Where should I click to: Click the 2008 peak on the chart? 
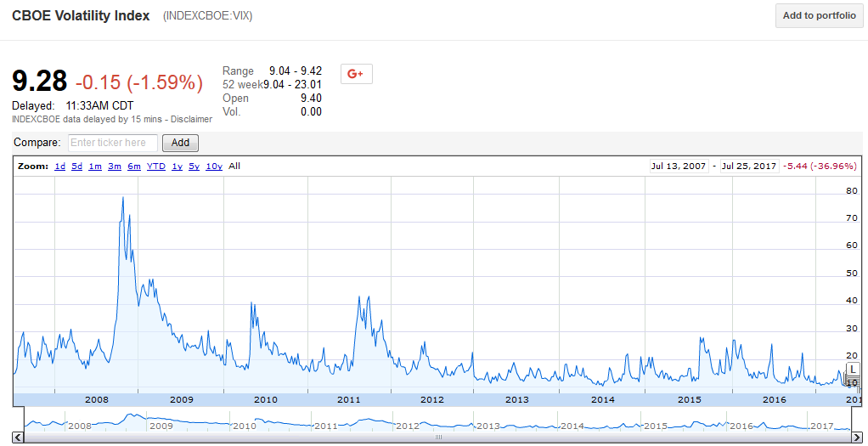tap(123, 198)
